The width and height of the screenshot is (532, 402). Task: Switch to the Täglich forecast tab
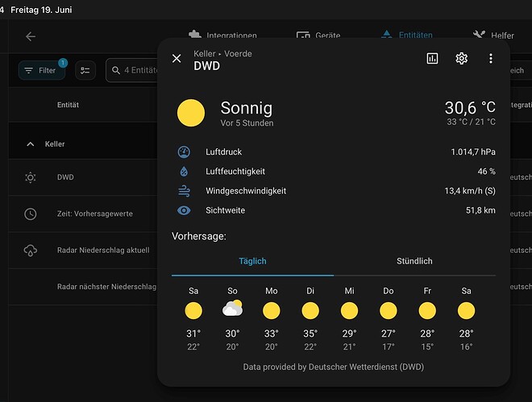coord(252,261)
